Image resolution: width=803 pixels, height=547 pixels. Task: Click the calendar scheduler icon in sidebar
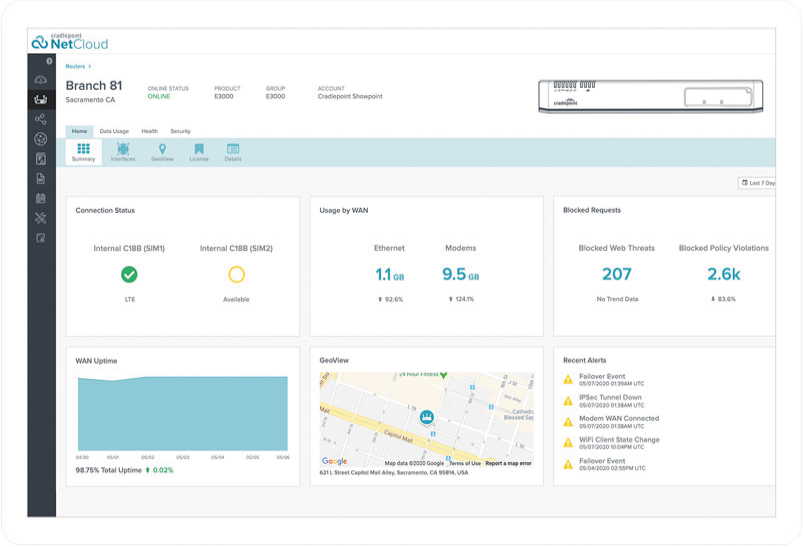click(41, 198)
